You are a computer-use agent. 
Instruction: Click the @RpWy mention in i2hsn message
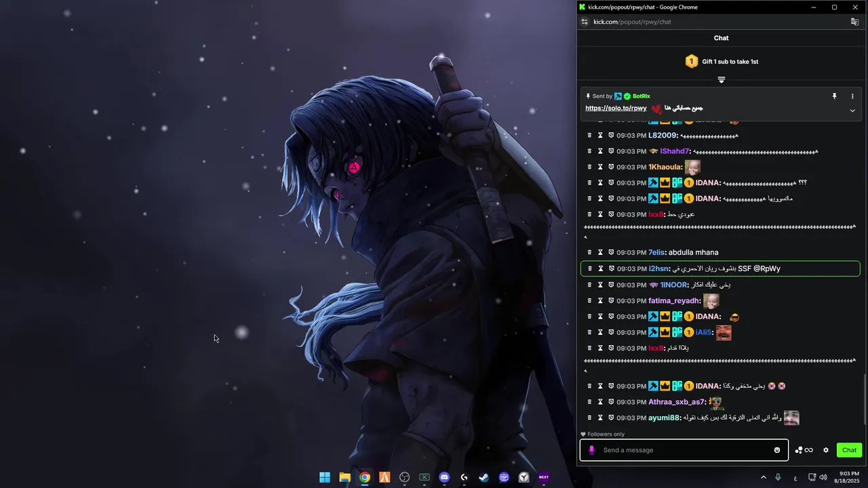click(767, 268)
